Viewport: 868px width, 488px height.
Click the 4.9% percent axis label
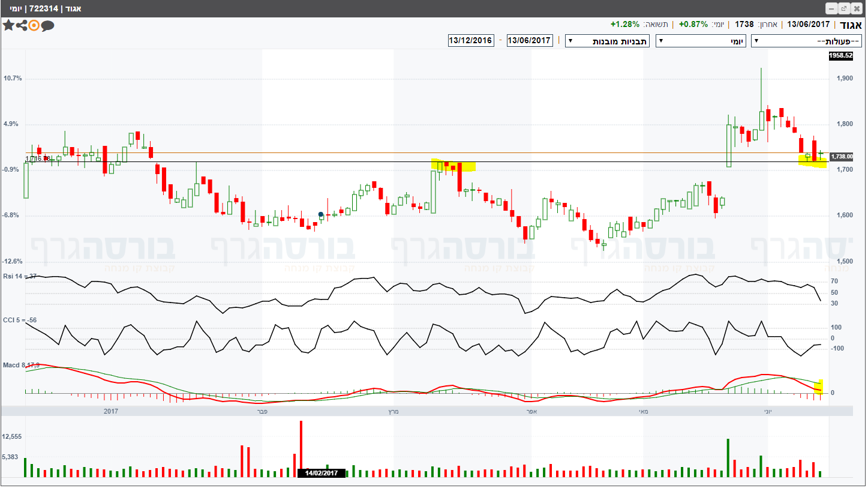tap(12, 124)
